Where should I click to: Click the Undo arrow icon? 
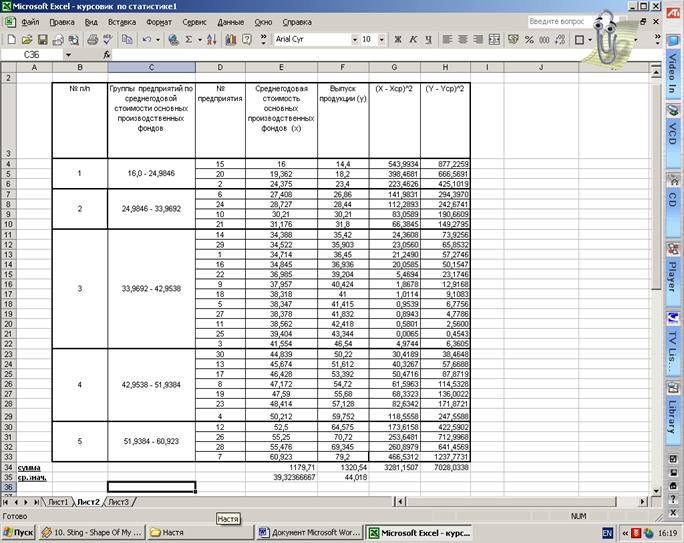146,39
